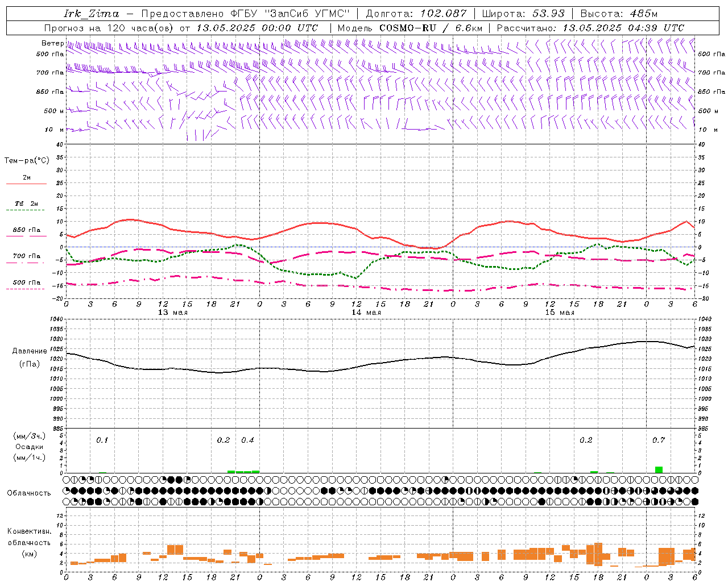Select the 'Долгота: 102.087' longitude value
Image resolution: width=728 pixels, height=582 pixels.
pos(416,14)
